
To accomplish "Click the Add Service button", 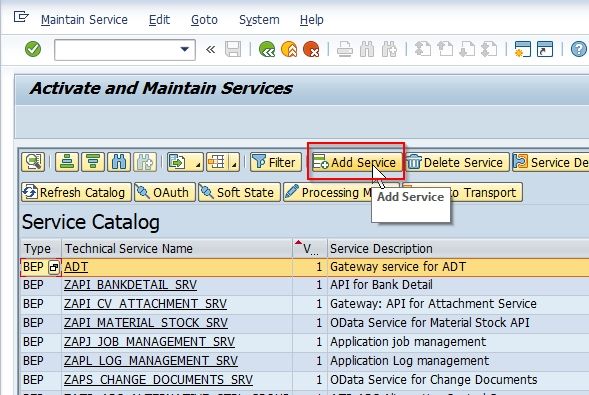I will 355,162.
